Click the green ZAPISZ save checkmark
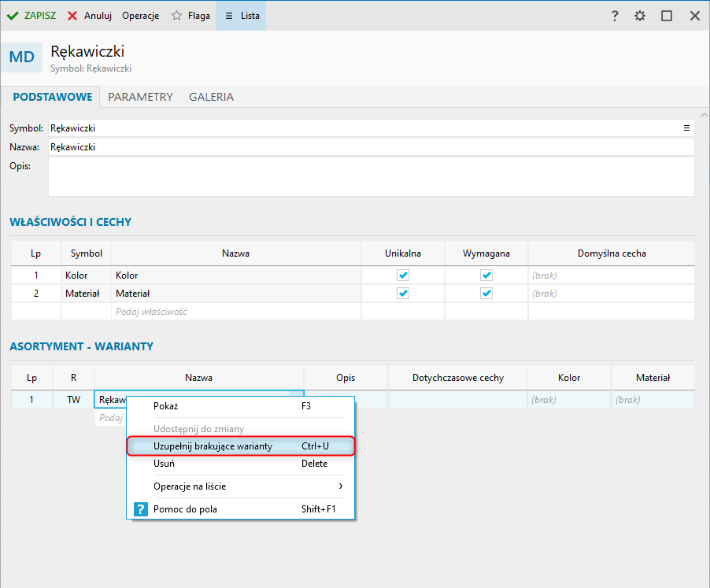The image size is (710, 588). 13,16
